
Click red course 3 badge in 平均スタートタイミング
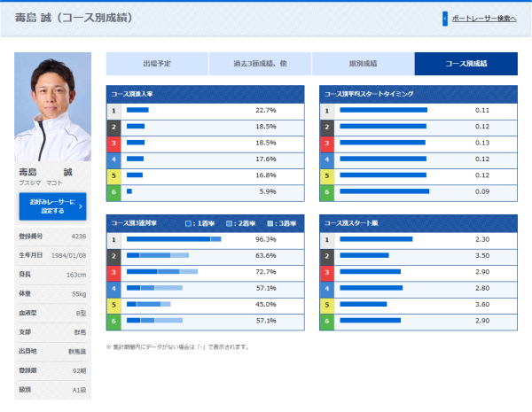click(x=327, y=144)
